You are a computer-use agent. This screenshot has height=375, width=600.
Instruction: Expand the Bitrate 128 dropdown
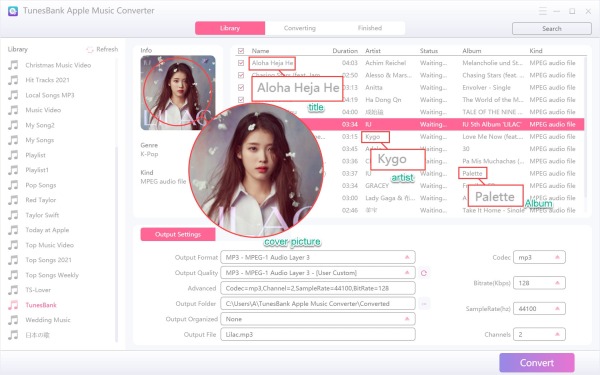point(539,283)
